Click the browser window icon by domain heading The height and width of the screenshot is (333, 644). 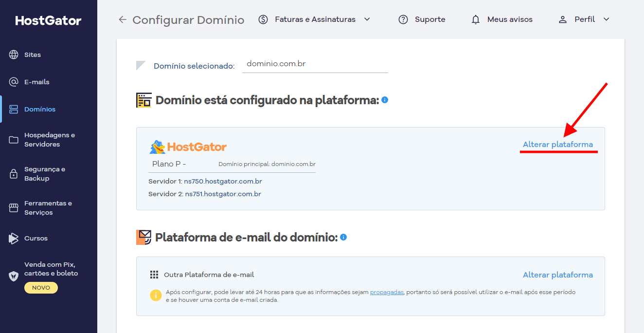[144, 100]
